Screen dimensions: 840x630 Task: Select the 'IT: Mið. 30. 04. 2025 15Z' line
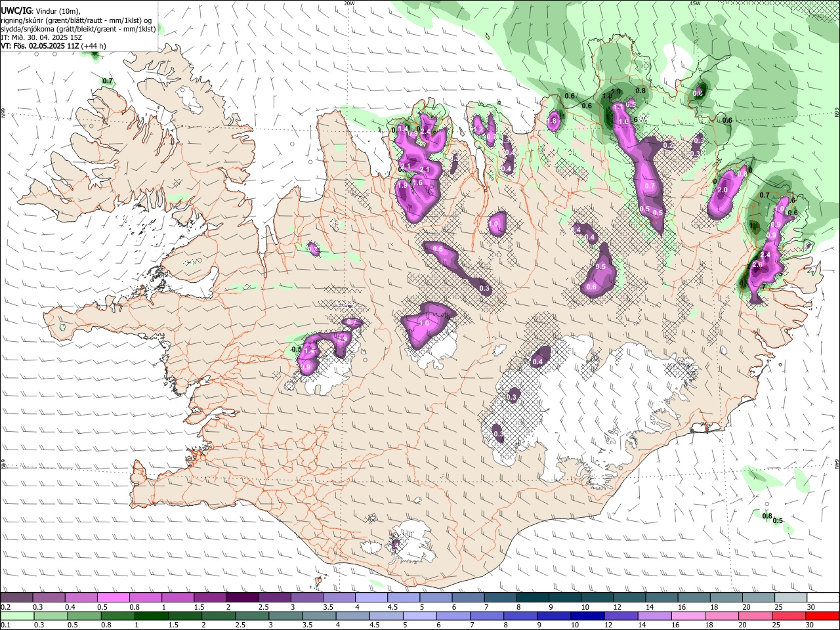[40, 37]
